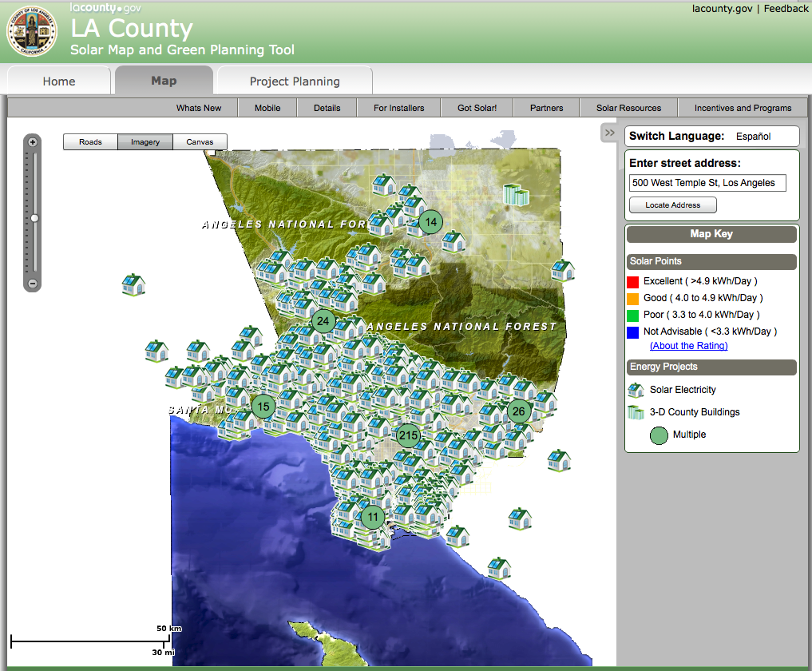
Task: Switch basemap to Imagery
Action: (145, 142)
